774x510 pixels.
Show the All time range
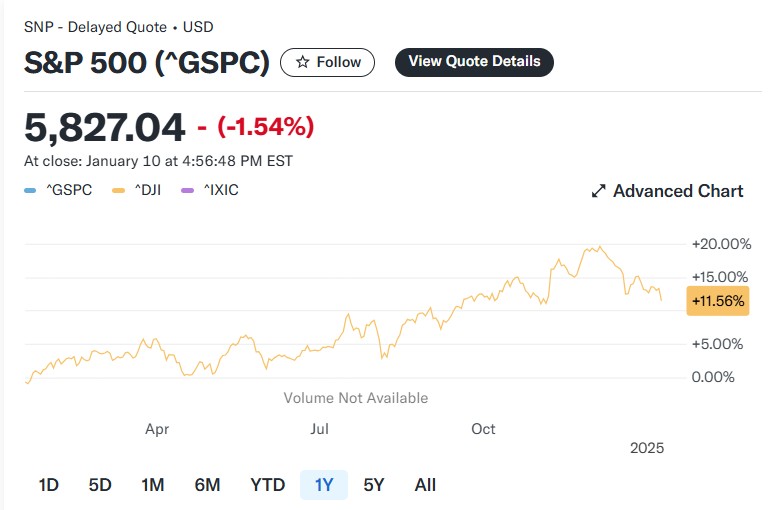tap(425, 485)
